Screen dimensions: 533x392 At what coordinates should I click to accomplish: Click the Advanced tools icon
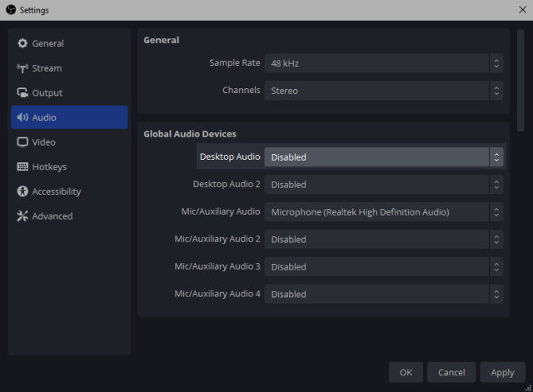(x=22, y=216)
